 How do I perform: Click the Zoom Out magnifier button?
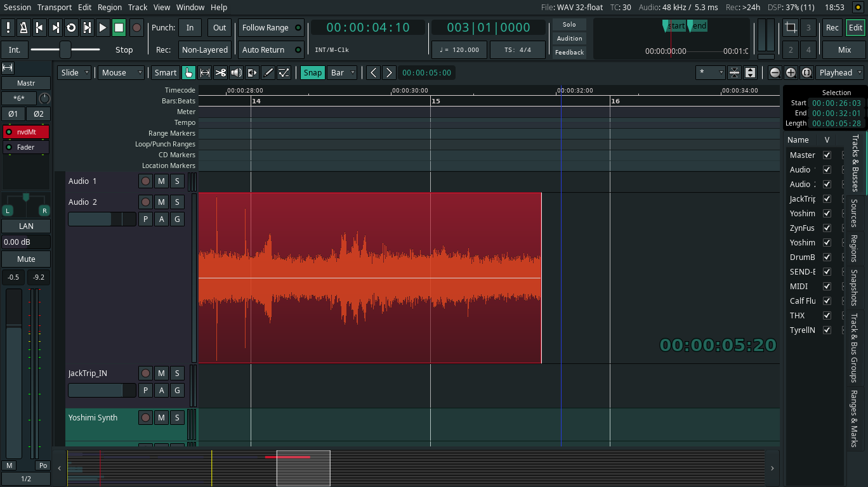[x=775, y=72]
